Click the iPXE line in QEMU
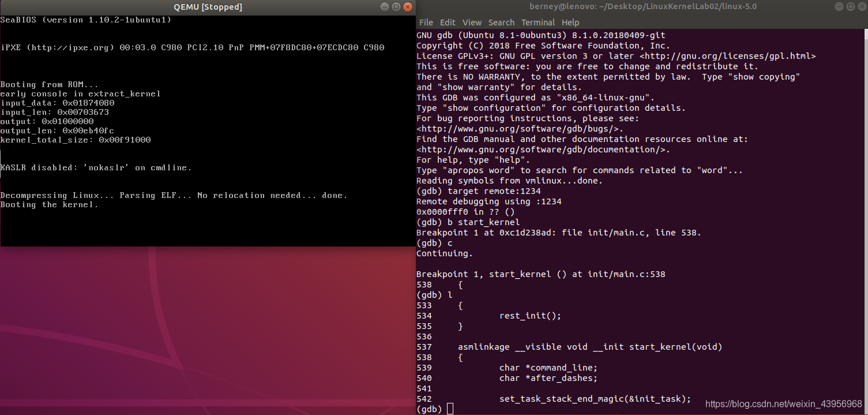 (192, 47)
